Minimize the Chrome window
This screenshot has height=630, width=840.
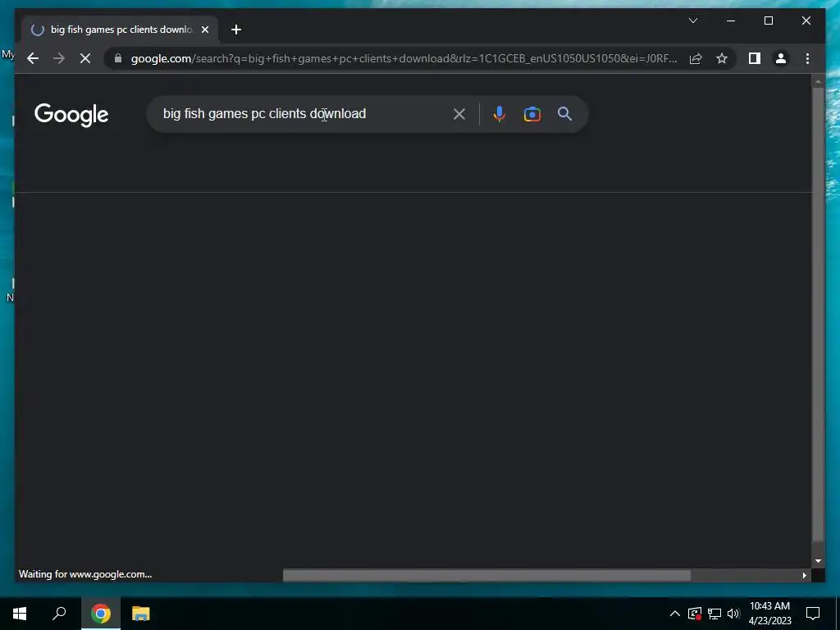coord(731,21)
